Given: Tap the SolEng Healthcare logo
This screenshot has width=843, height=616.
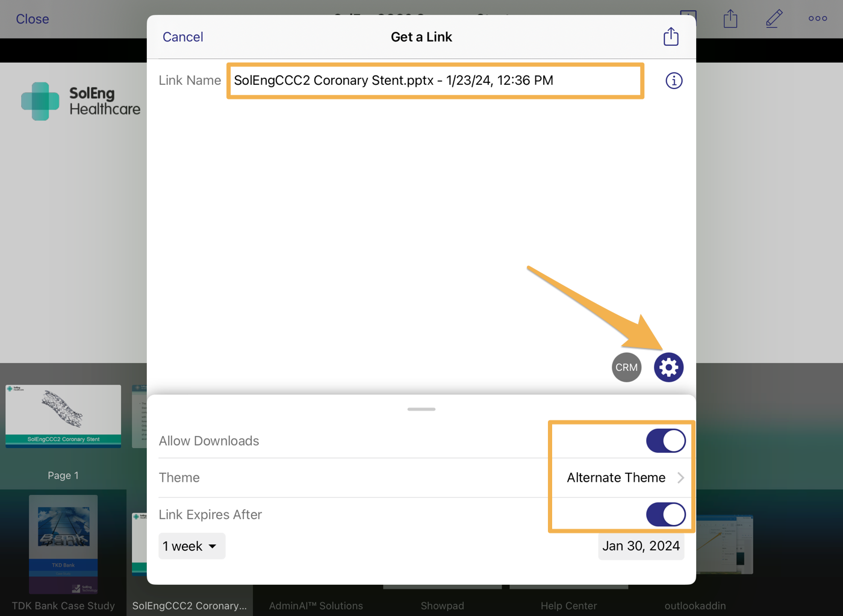Looking at the screenshot, I should tap(81, 101).
